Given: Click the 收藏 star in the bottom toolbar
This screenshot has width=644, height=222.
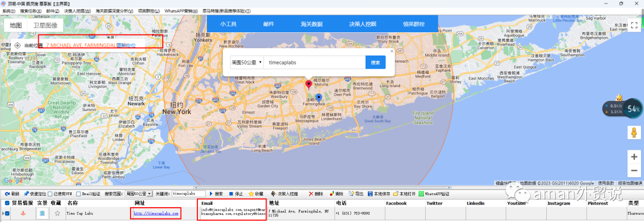Looking at the screenshot, I should pyautogui.click(x=251, y=193).
